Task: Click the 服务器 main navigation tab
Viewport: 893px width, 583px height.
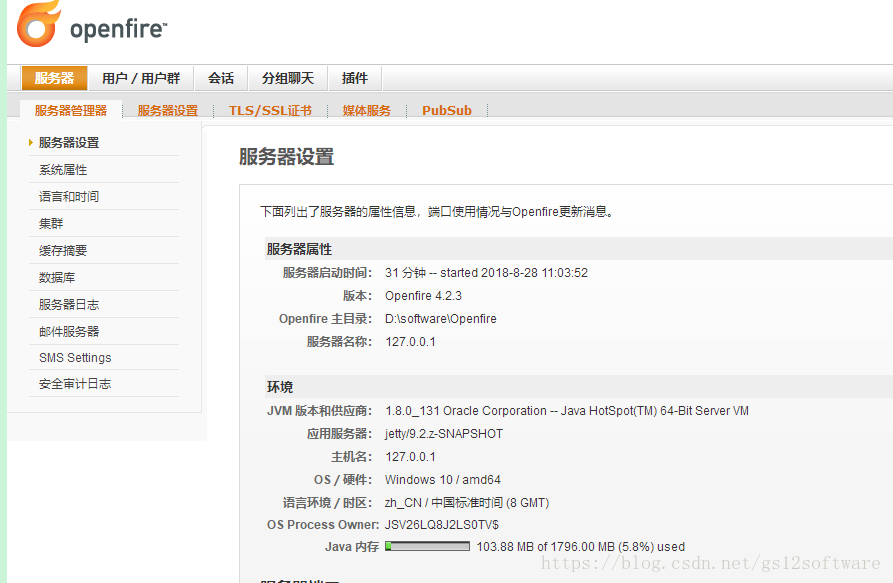Action: pos(54,77)
